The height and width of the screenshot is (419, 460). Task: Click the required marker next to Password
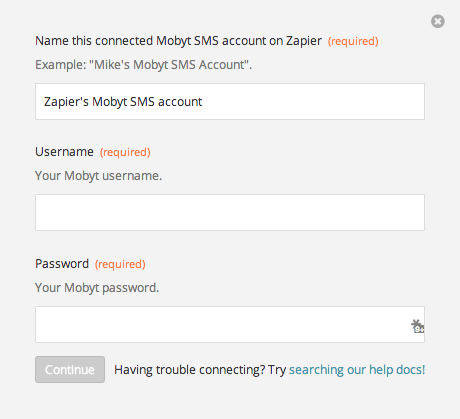coord(120,264)
